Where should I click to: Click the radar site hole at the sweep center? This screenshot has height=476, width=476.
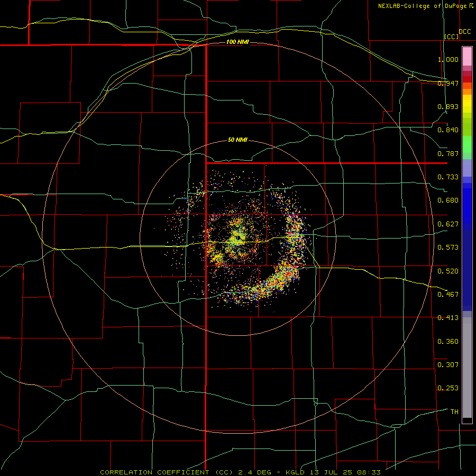(x=239, y=237)
